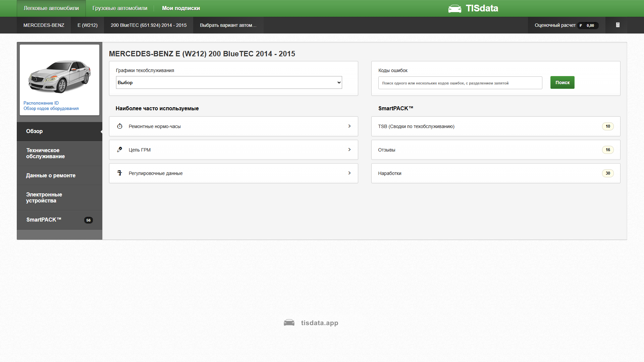The image size is (644, 362).
Task: Open the Отзывы row
Action: coord(496,150)
